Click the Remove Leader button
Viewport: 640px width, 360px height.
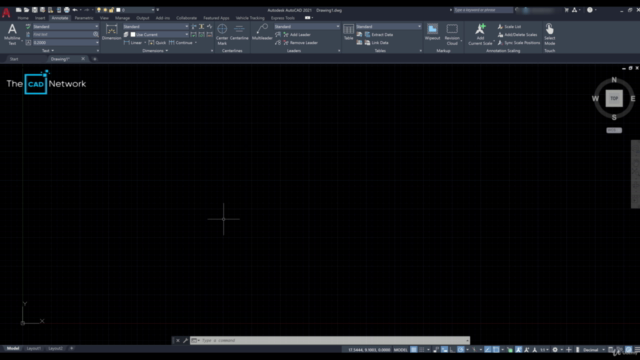pos(300,42)
